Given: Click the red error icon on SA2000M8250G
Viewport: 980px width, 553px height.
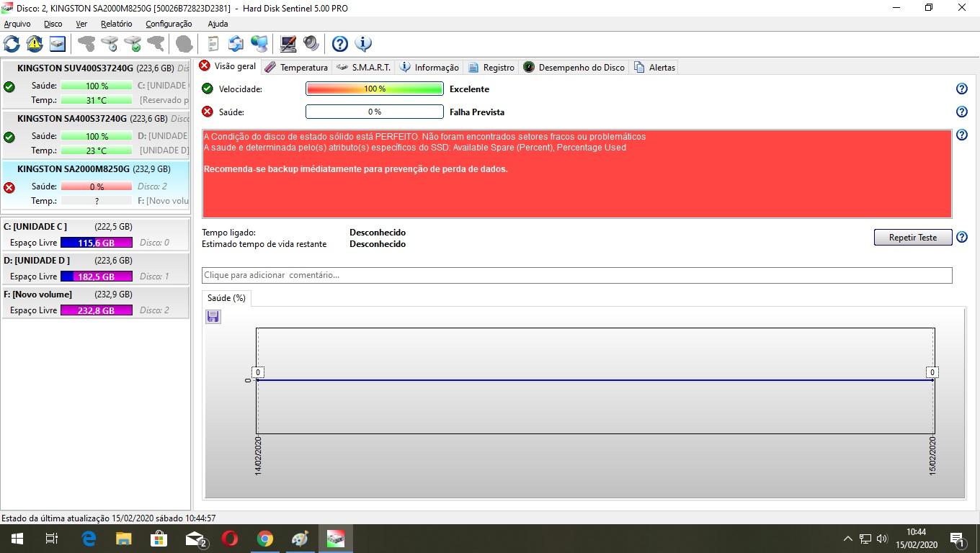Looking at the screenshot, I should (9, 187).
